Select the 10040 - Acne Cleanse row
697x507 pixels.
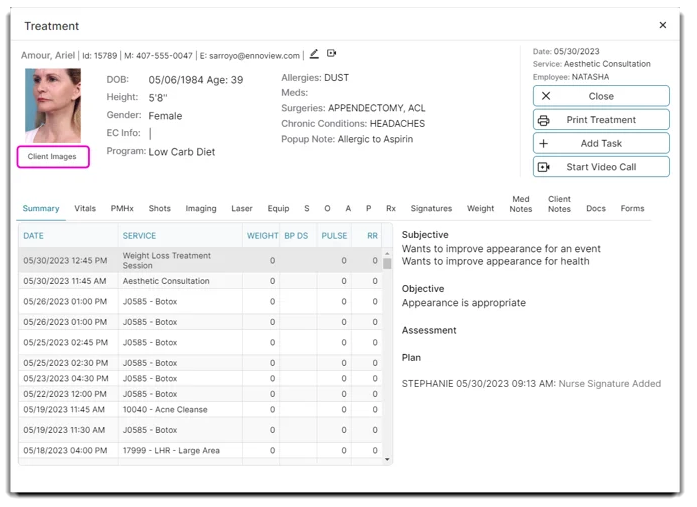pos(165,409)
